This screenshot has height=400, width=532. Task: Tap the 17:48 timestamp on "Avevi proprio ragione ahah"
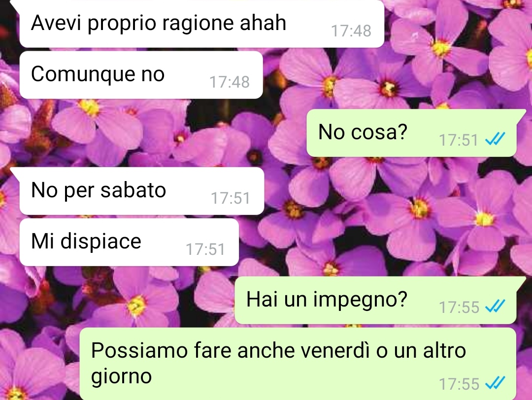[351, 31]
